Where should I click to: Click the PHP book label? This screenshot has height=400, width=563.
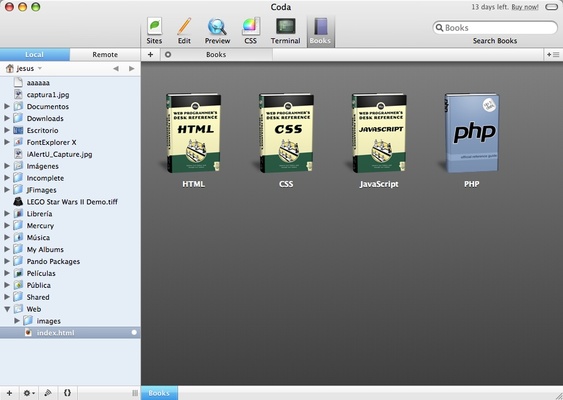471,184
